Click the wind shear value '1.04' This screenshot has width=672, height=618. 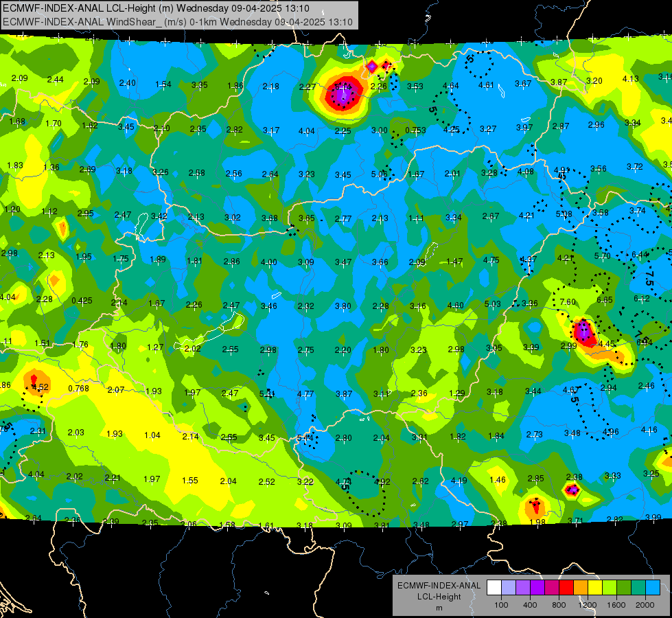pos(152,435)
